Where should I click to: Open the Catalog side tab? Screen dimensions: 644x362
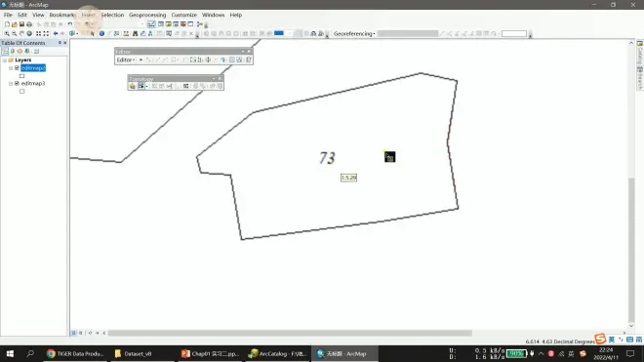click(x=640, y=52)
